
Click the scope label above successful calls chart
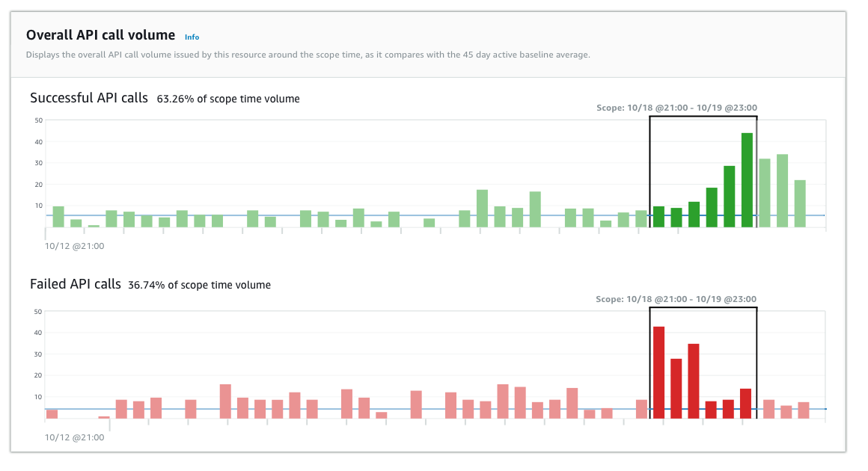tap(676, 108)
